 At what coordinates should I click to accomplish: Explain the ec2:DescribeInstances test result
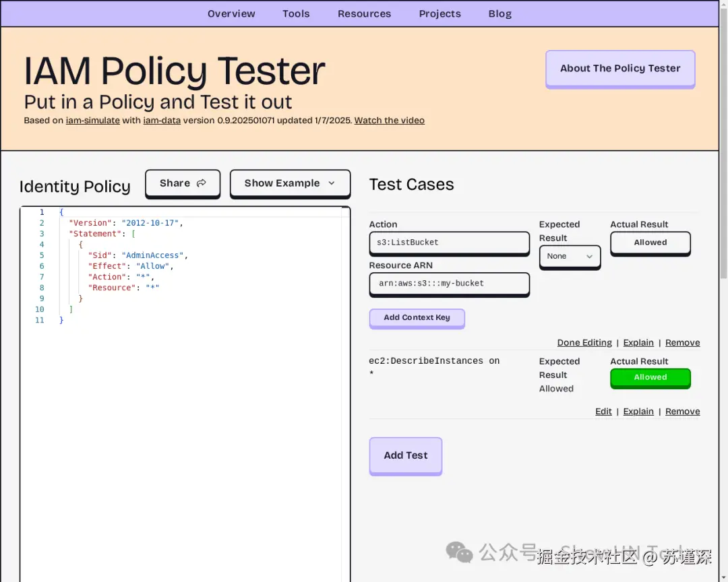click(x=638, y=411)
